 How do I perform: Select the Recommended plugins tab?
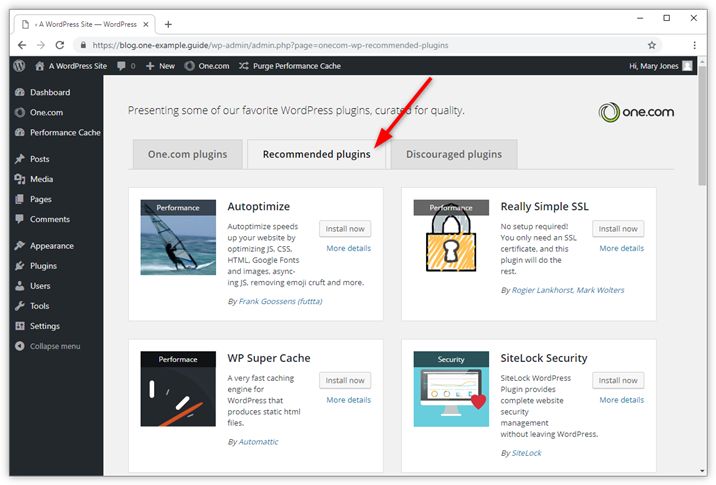pos(316,154)
